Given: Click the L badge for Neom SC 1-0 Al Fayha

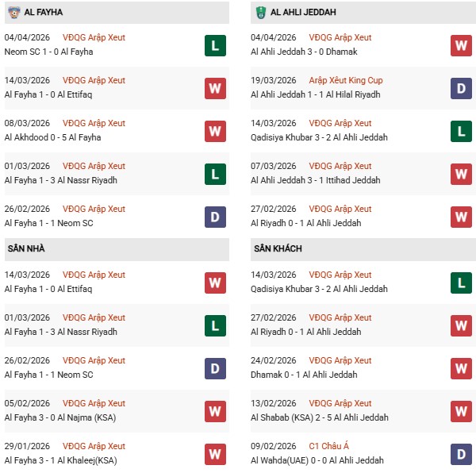Looking at the screenshot, I should tap(214, 45).
